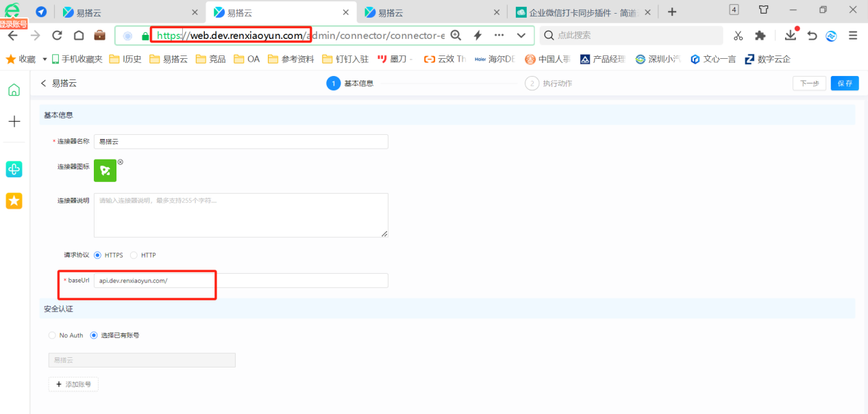Click the undo restore-tab arrow icon
The height and width of the screenshot is (414, 868).
click(x=813, y=36)
